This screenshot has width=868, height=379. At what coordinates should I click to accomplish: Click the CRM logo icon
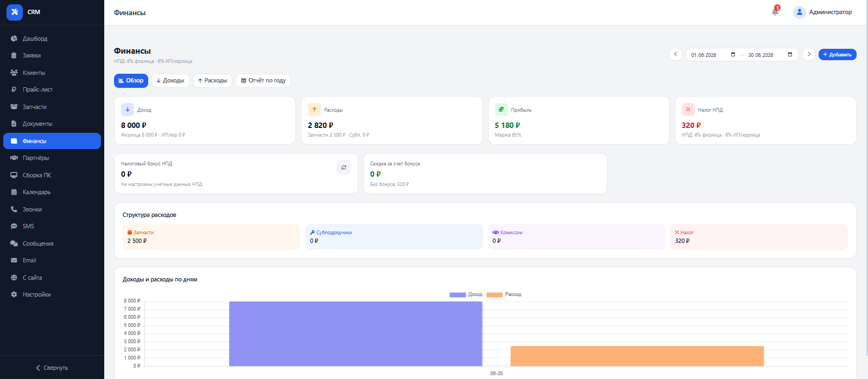tap(15, 12)
